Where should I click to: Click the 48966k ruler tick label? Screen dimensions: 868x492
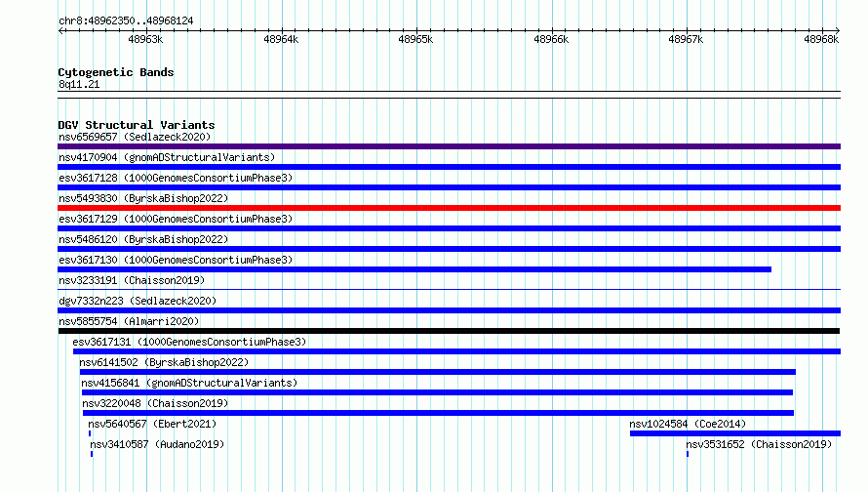(551, 39)
